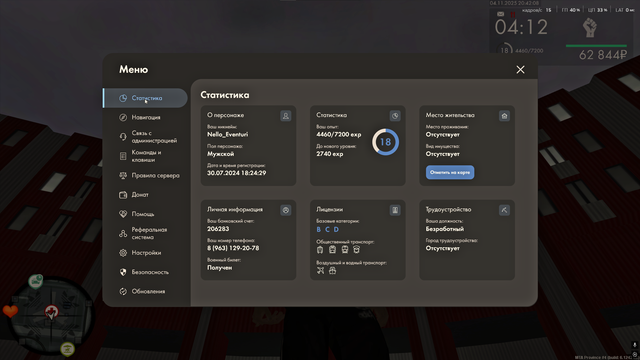The image size is (640, 360).
Task: Click license category C
Action: point(327,229)
